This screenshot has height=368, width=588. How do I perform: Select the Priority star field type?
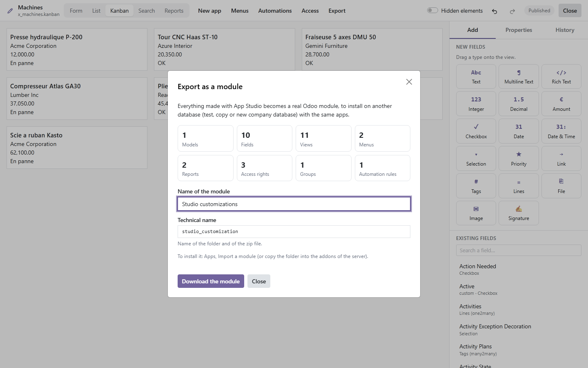pyautogui.click(x=519, y=159)
